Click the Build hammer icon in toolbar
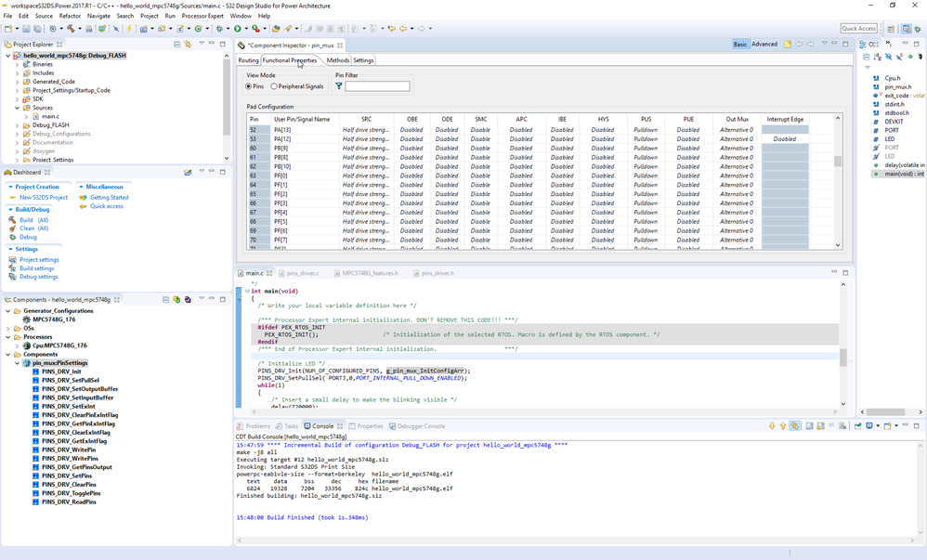The height and width of the screenshot is (560, 927). (71, 29)
